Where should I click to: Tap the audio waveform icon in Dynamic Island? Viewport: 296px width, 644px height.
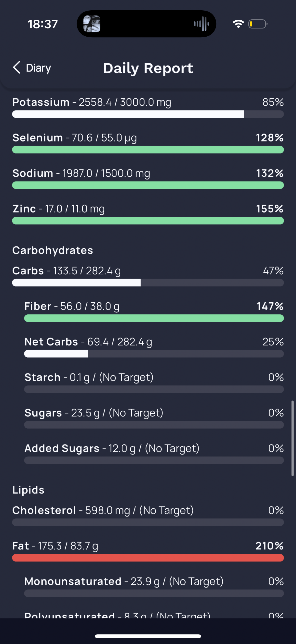click(202, 24)
